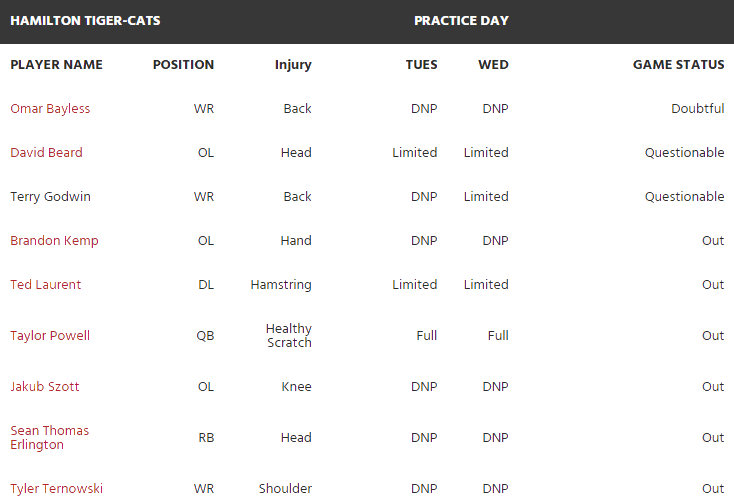Click the Game Status column header
The width and height of the screenshot is (734, 496).
coord(678,65)
